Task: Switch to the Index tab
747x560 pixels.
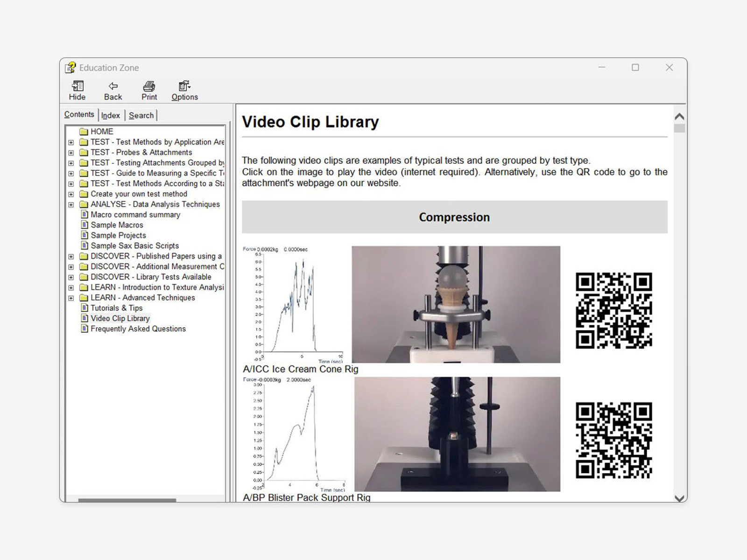Action: 111,115
